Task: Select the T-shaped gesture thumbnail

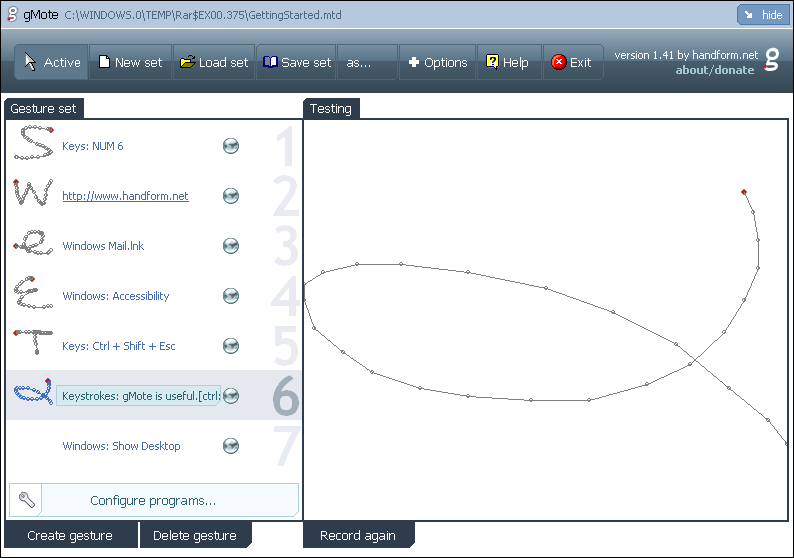Action: coord(33,342)
